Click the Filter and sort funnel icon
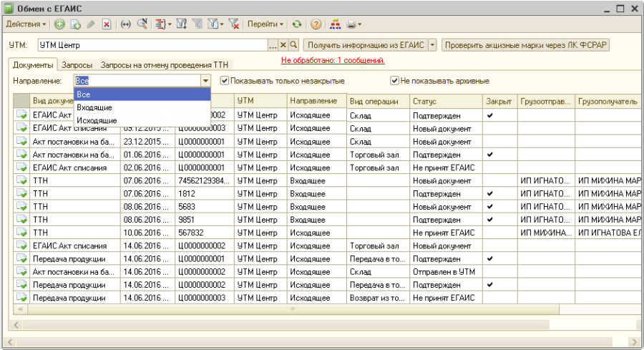This screenshot has height=350, width=644. pyautogui.click(x=181, y=24)
